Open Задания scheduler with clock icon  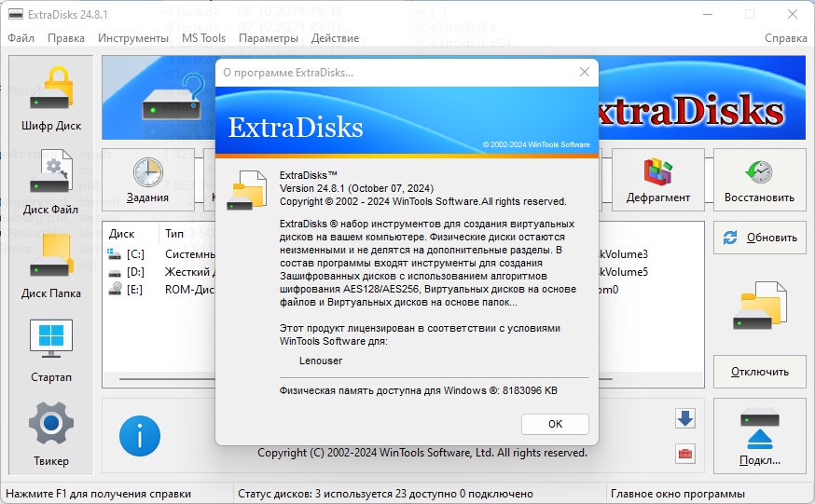[x=147, y=180]
